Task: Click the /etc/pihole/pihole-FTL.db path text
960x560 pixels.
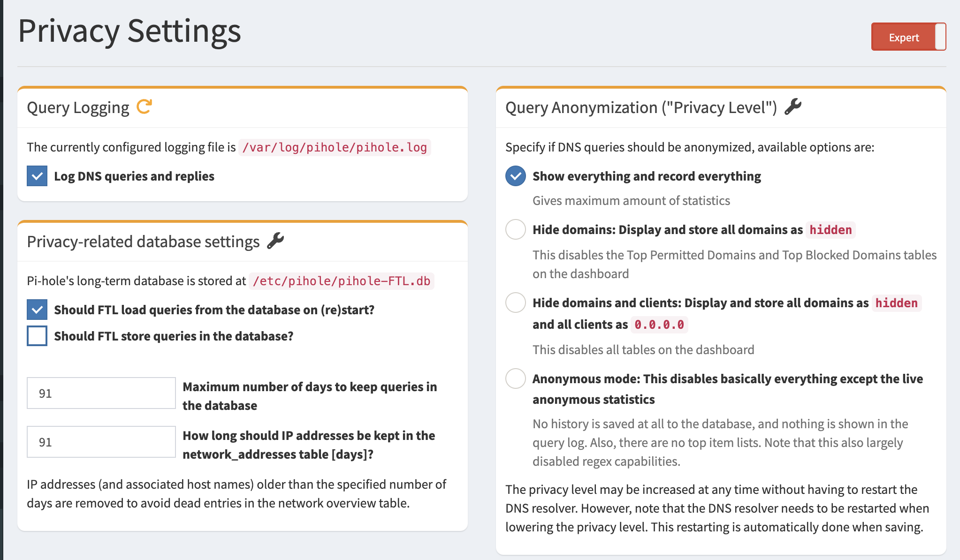Action: 341,281
